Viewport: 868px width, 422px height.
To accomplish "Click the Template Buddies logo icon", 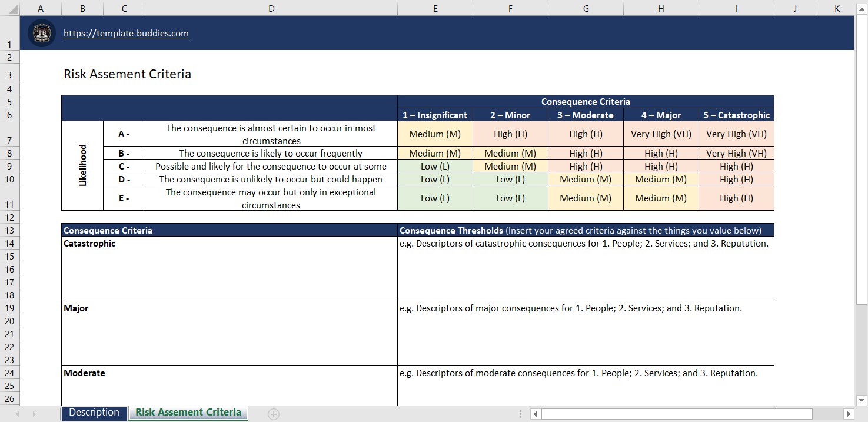I will (x=41, y=33).
